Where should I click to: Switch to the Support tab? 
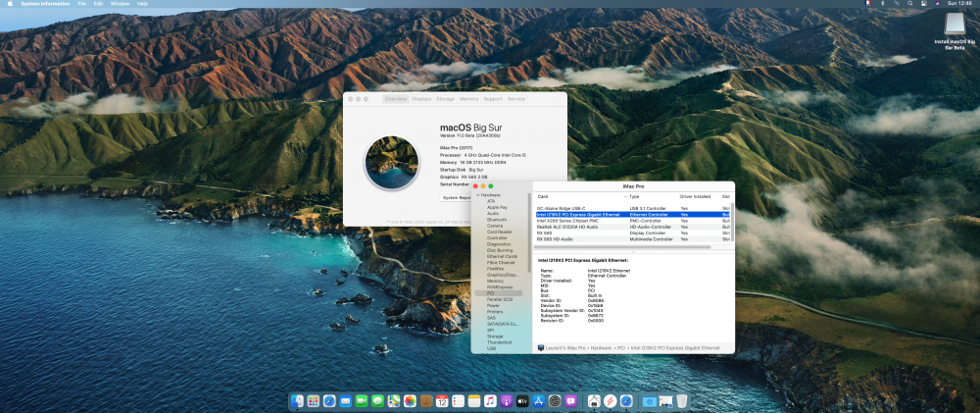(493, 99)
